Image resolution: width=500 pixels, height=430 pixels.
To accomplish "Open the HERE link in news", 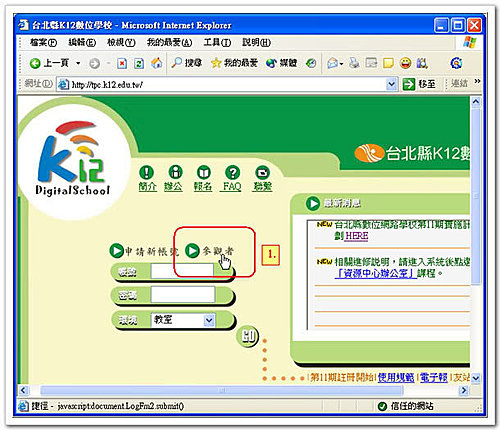I will pos(356,236).
